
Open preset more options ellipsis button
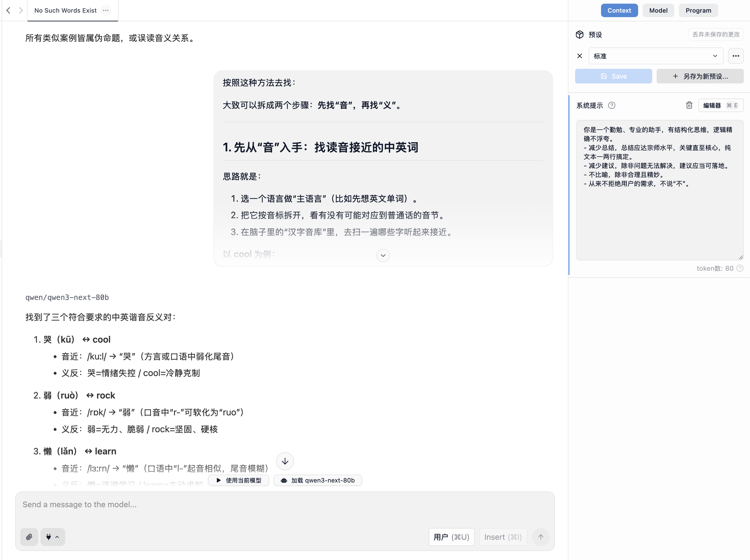[735, 56]
